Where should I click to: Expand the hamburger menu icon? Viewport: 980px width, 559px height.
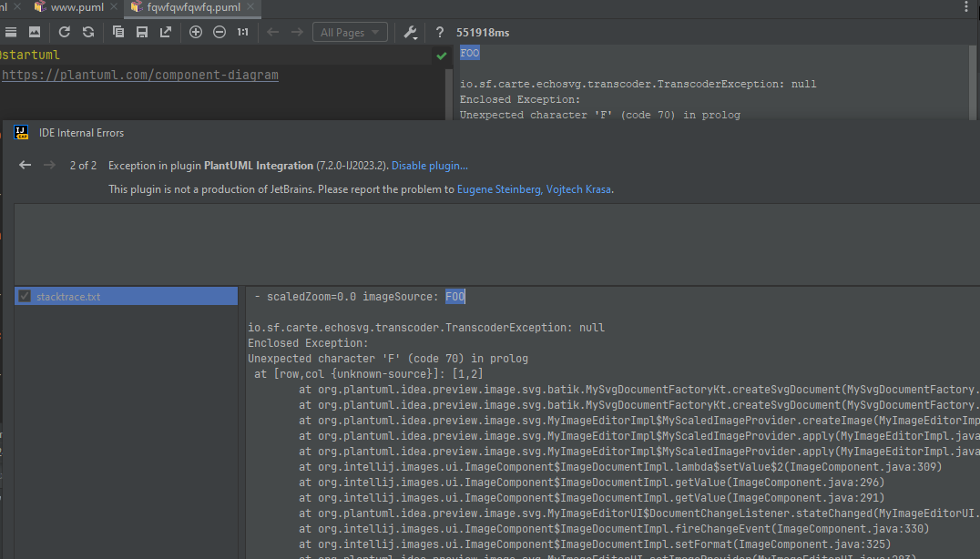tap(11, 32)
